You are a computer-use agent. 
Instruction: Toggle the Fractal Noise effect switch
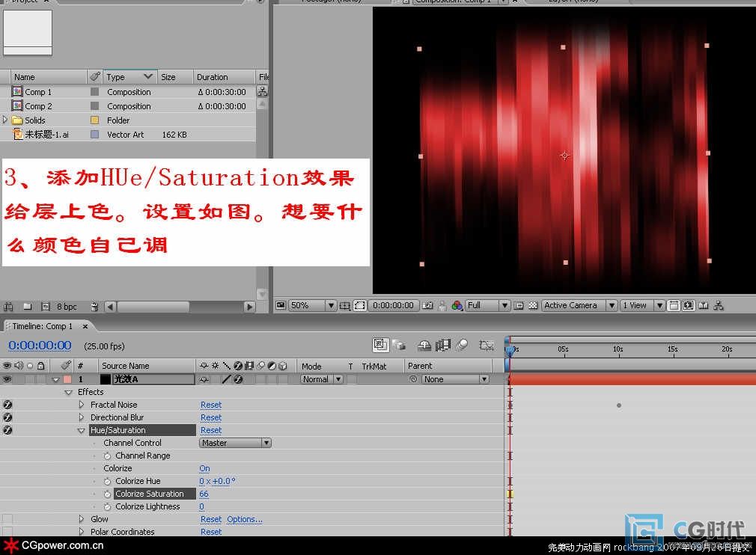click(7, 405)
